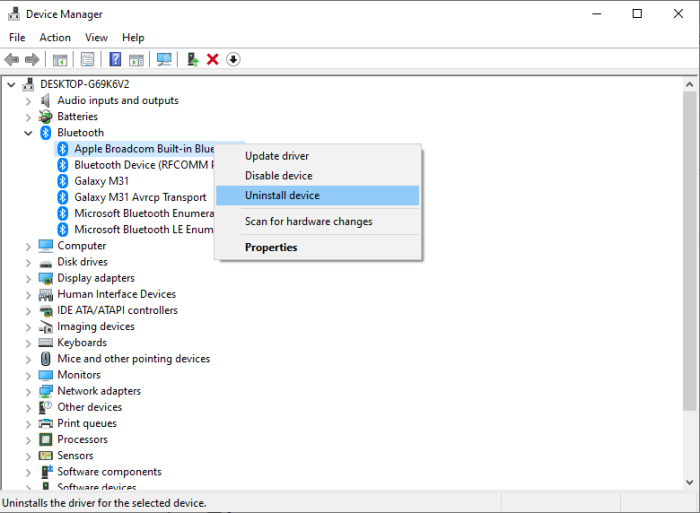Toggle the action pane toolbar icon
The height and width of the screenshot is (513, 700).
(x=136, y=59)
